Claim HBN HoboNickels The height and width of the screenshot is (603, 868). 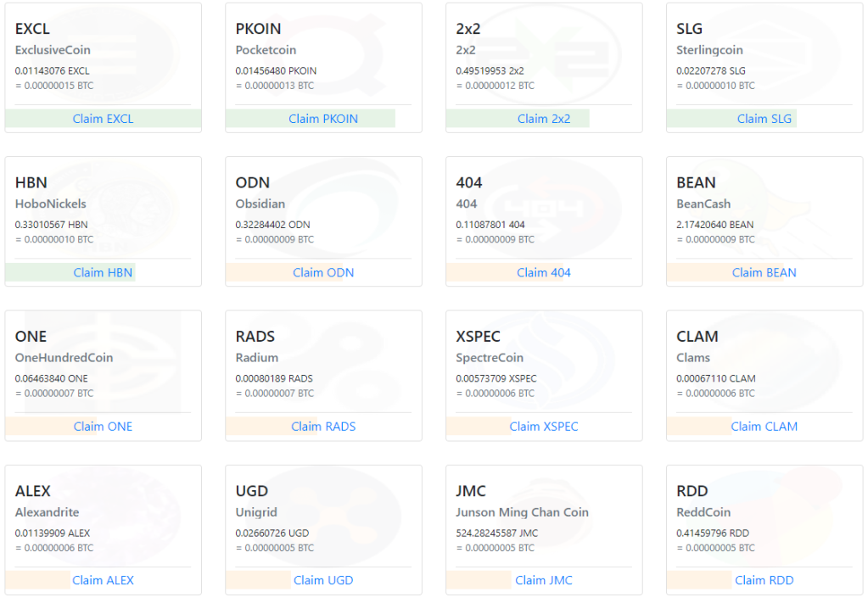103,272
